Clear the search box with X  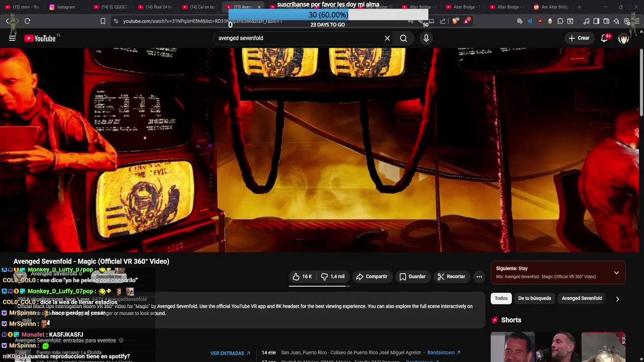pyautogui.click(x=387, y=38)
